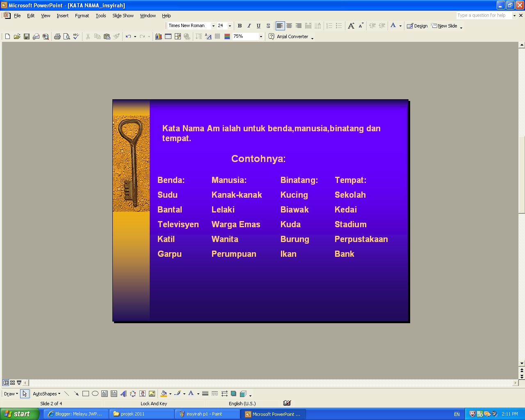Open Anjal Converter
Viewport: 525px width, 420px height.
point(288,37)
